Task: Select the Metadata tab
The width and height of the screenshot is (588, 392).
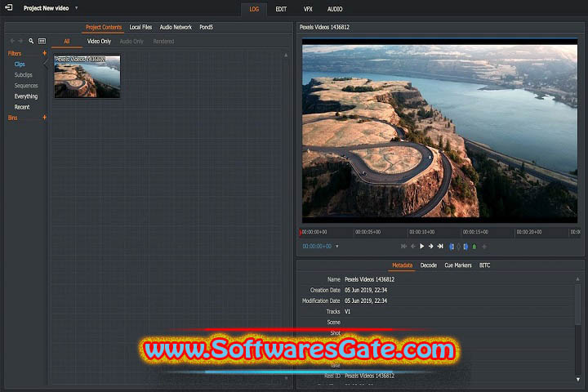Action: (x=402, y=265)
